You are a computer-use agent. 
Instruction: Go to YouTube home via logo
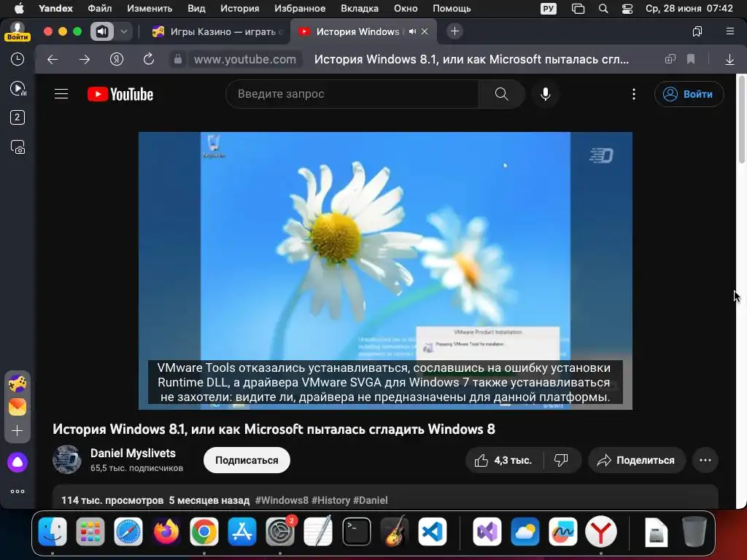(120, 94)
